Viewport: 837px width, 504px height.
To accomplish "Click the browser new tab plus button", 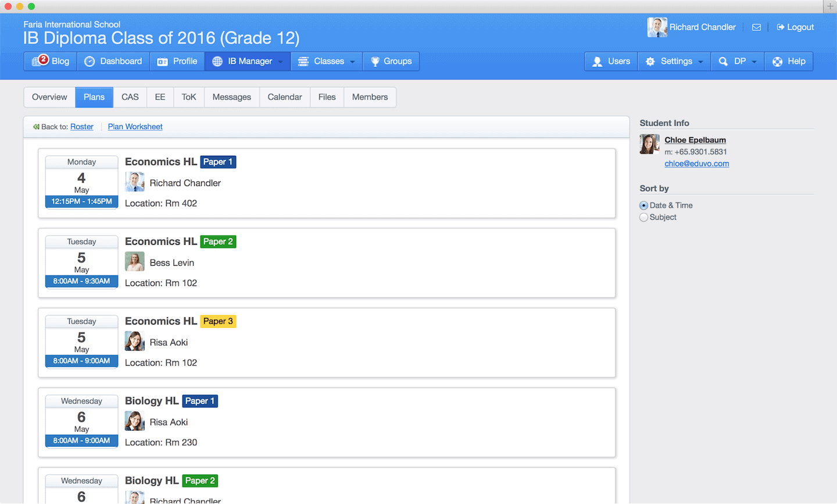I will coord(830,6).
